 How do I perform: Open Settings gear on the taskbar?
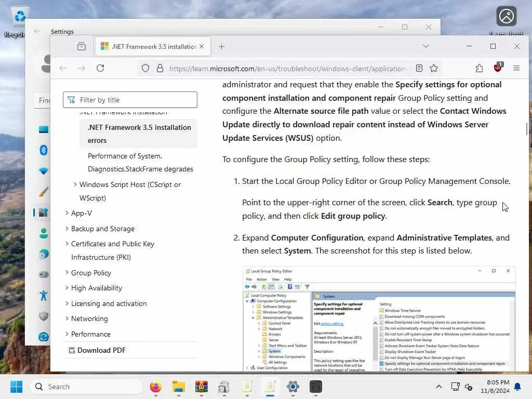pyautogui.click(x=293, y=387)
